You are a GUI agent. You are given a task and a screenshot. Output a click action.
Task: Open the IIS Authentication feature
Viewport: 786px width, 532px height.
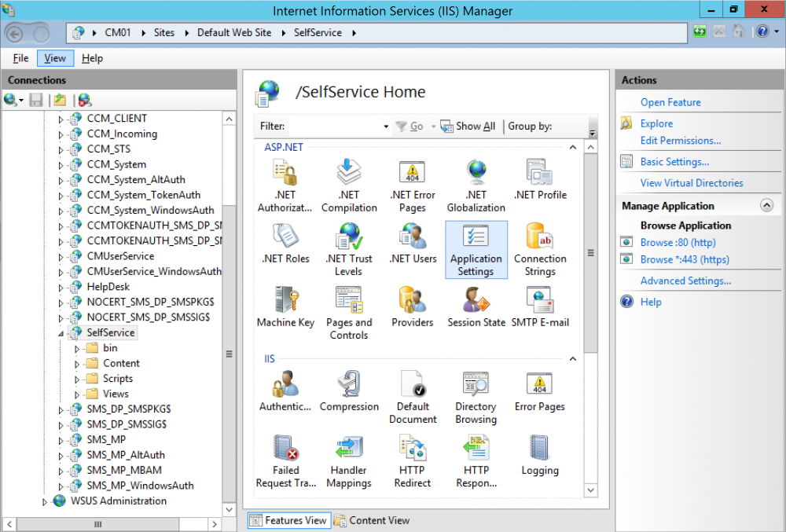click(x=285, y=391)
